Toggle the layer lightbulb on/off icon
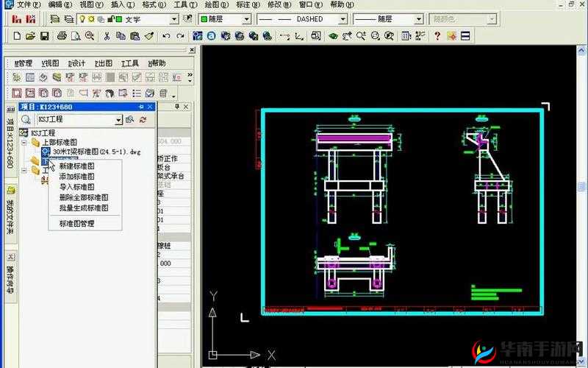Screen dimensions: 588x368 click(x=82, y=19)
